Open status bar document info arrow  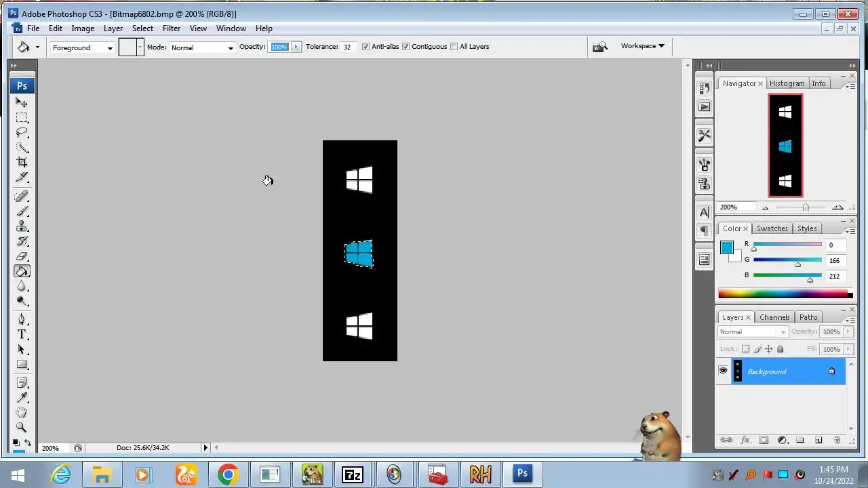(x=205, y=447)
